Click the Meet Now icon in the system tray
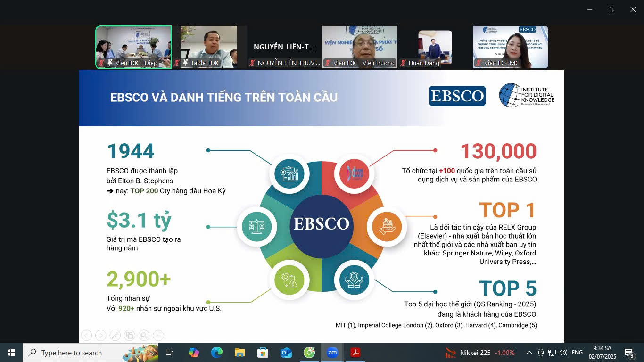This screenshot has width=644, height=362. coord(541,353)
